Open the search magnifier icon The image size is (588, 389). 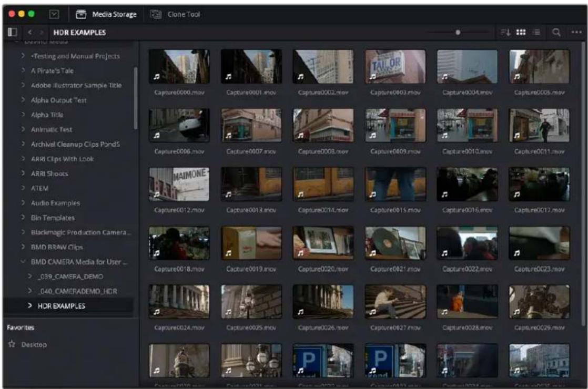click(556, 32)
